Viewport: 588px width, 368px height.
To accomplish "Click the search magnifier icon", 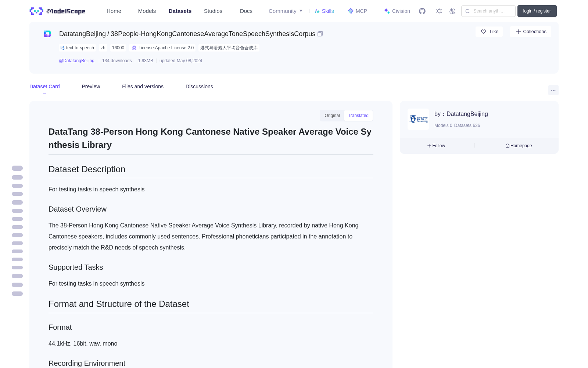I will [468, 11].
